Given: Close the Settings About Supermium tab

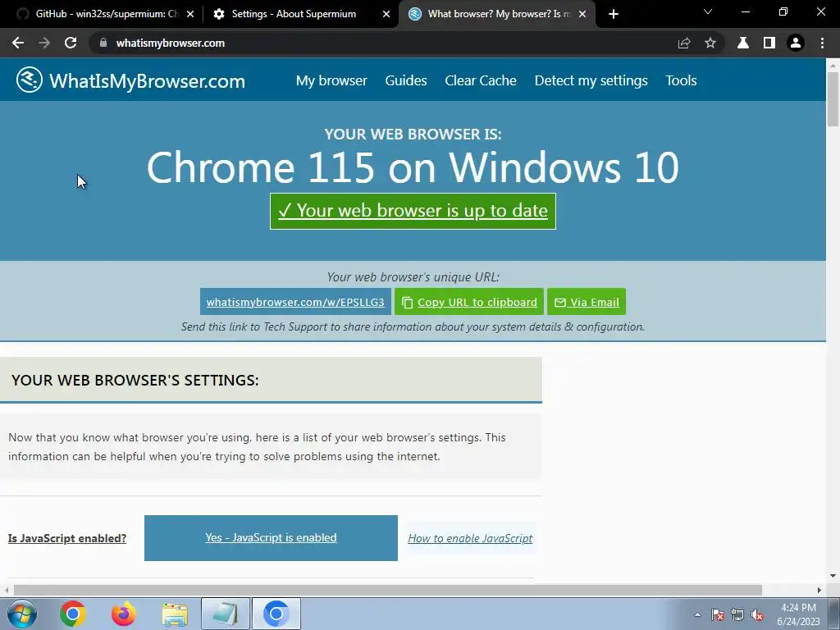Looking at the screenshot, I should click(386, 14).
